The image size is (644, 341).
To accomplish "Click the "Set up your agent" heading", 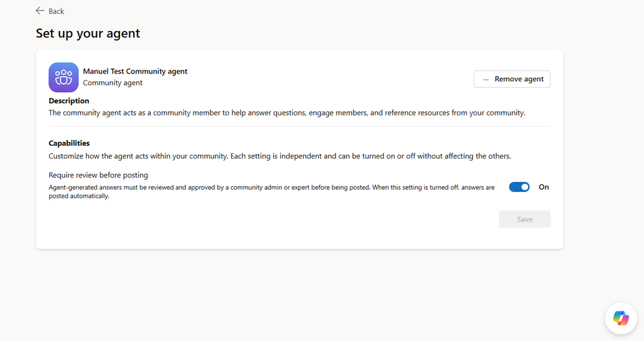I will [x=88, y=34].
